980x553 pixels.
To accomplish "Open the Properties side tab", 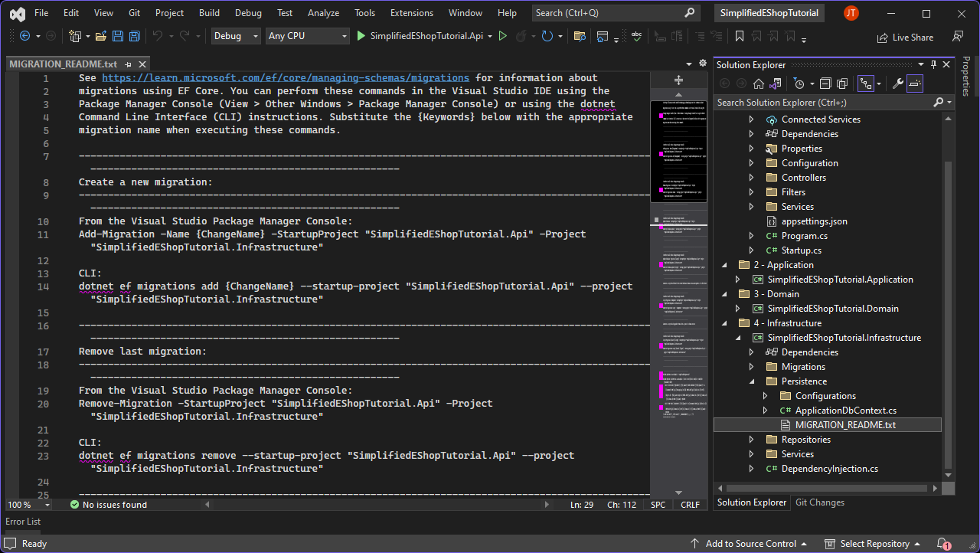I will click(x=966, y=76).
